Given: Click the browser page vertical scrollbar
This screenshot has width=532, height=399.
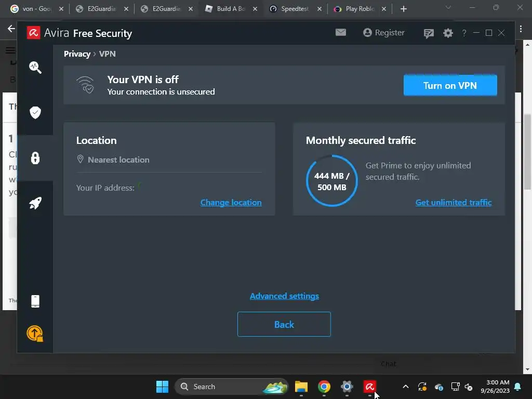Looking at the screenshot, I should [527, 152].
